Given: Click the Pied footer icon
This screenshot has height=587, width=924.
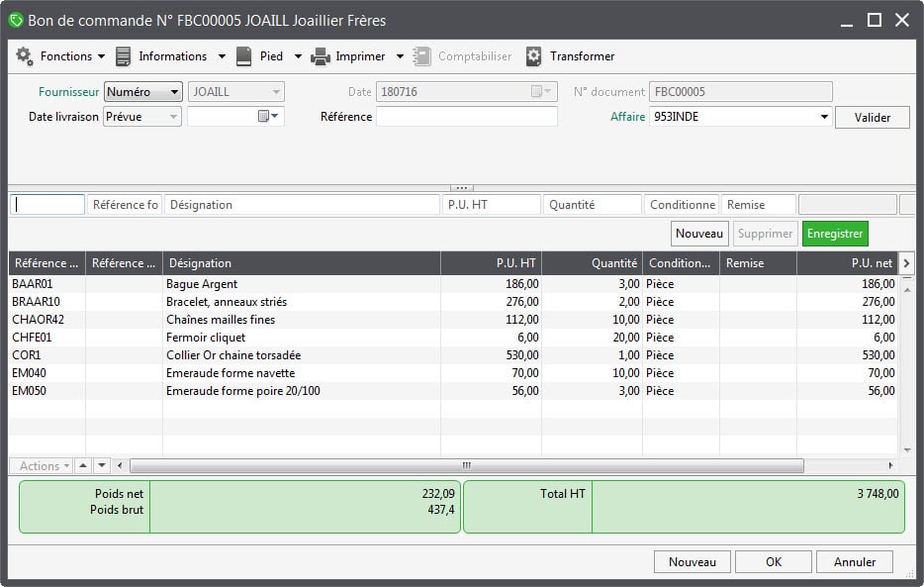Looking at the screenshot, I should point(244,56).
